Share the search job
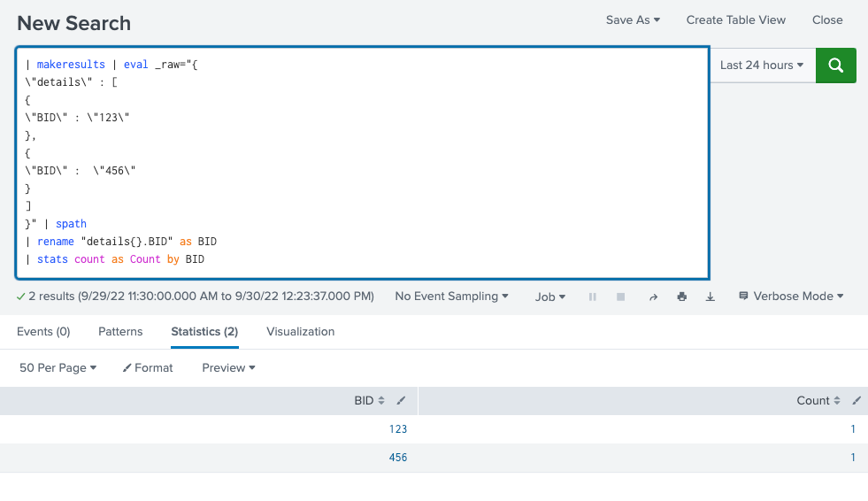 coord(653,297)
